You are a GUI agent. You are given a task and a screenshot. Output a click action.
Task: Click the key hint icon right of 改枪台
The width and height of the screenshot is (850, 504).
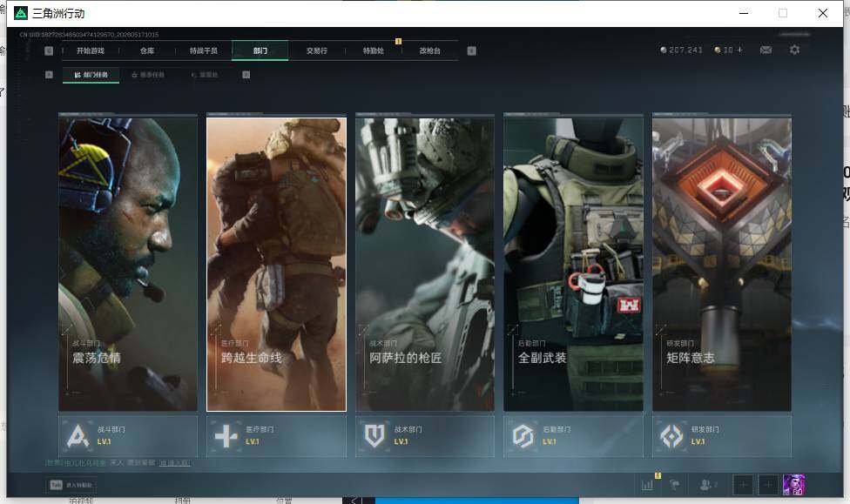tap(472, 50)
